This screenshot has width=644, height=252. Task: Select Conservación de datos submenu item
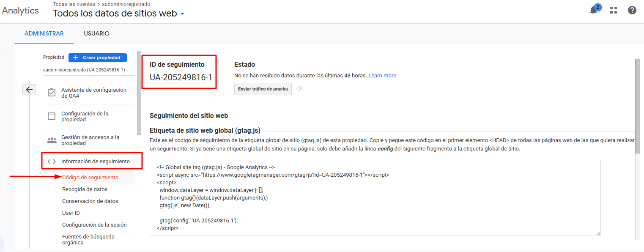[90, 201]
